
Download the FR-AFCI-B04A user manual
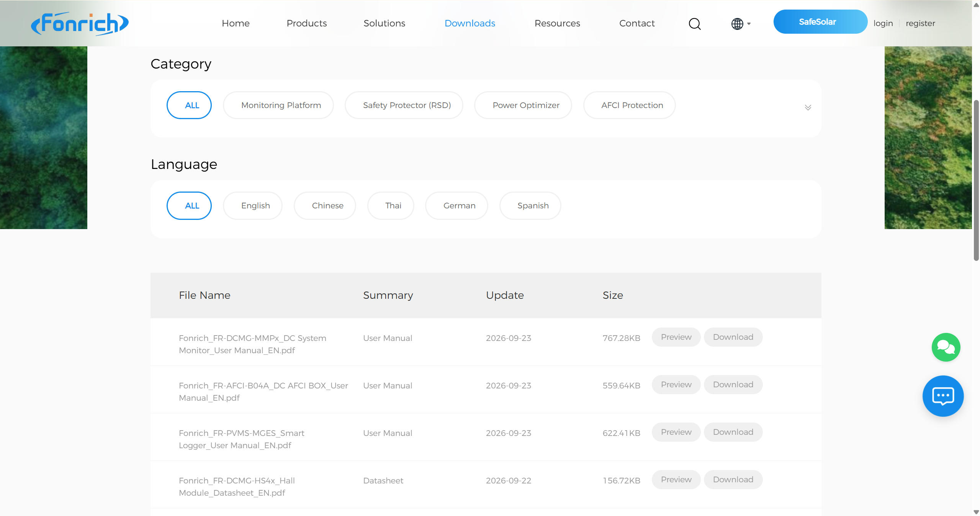733,385
